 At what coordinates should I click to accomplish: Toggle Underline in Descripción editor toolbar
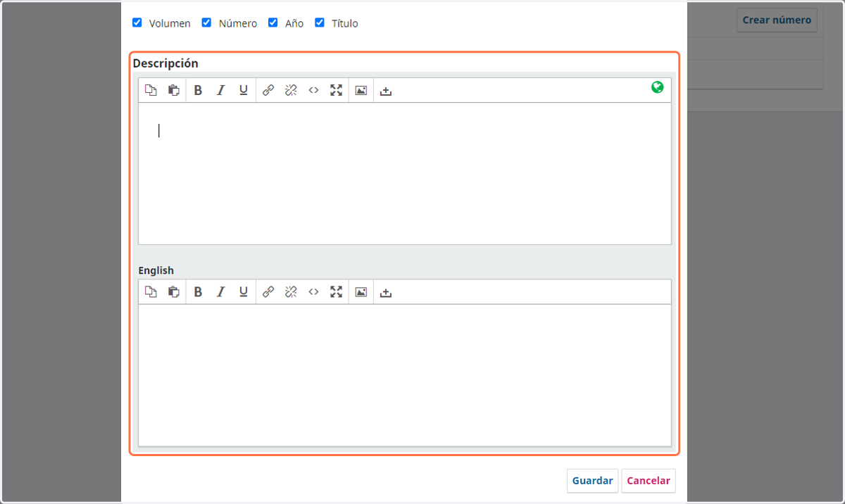point(244,90)
